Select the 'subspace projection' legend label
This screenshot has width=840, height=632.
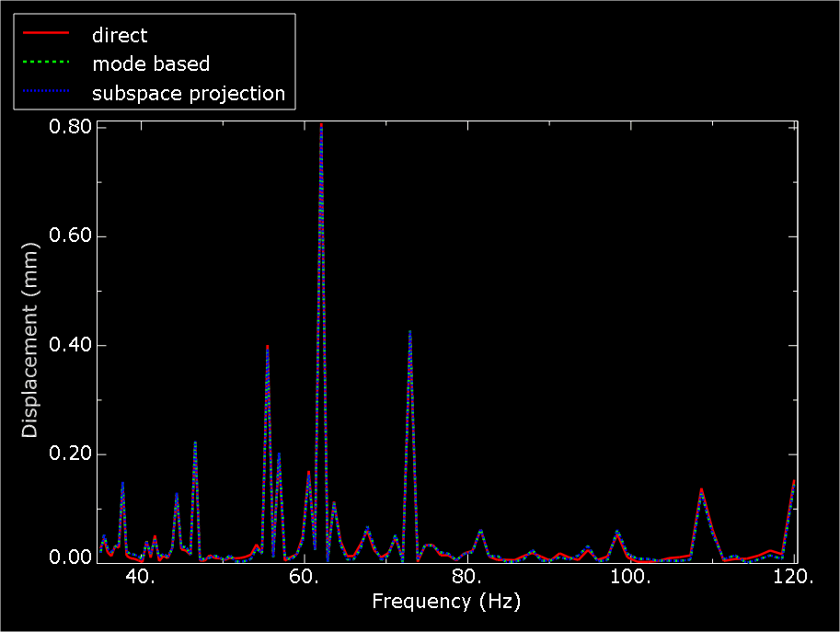click(x=189, y=94)
